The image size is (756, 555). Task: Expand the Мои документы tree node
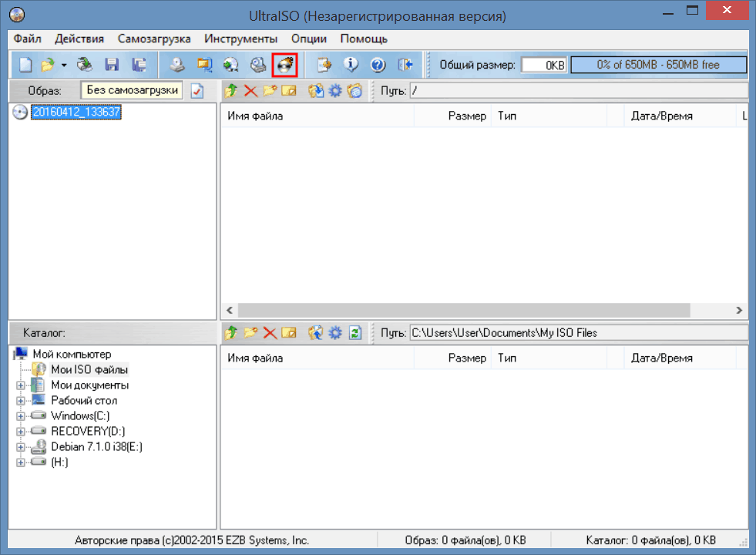tap(21, 385)
